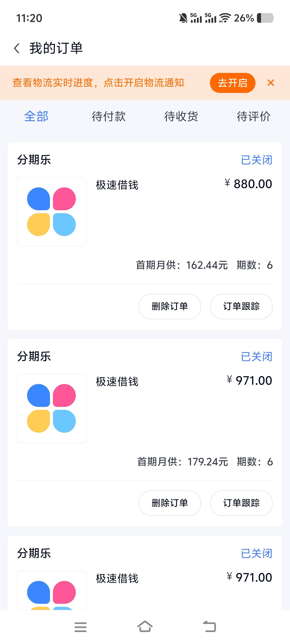The width and height of the screenshot is (290, 644).
Task: Dismiss the orange logistics notification banner
Action: (x=270, y=83)
